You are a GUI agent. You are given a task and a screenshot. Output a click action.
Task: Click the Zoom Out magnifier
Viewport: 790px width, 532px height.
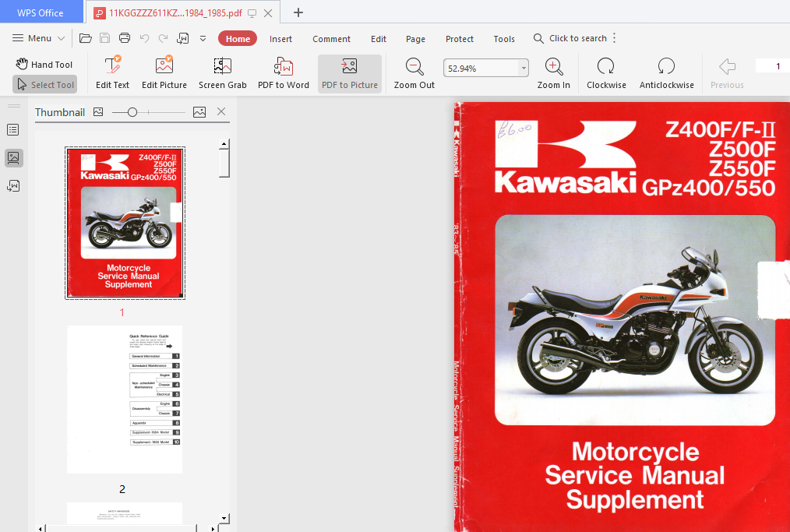point(414,73)
